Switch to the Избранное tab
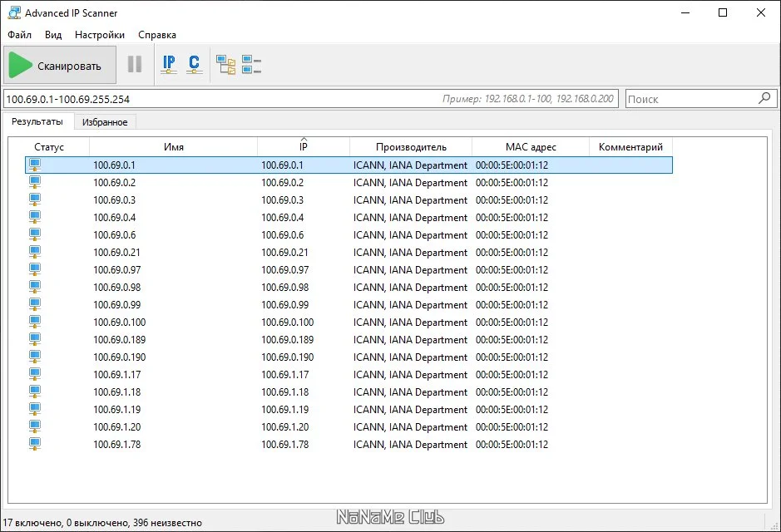This screenshot has height=532, width=781. 105,122
